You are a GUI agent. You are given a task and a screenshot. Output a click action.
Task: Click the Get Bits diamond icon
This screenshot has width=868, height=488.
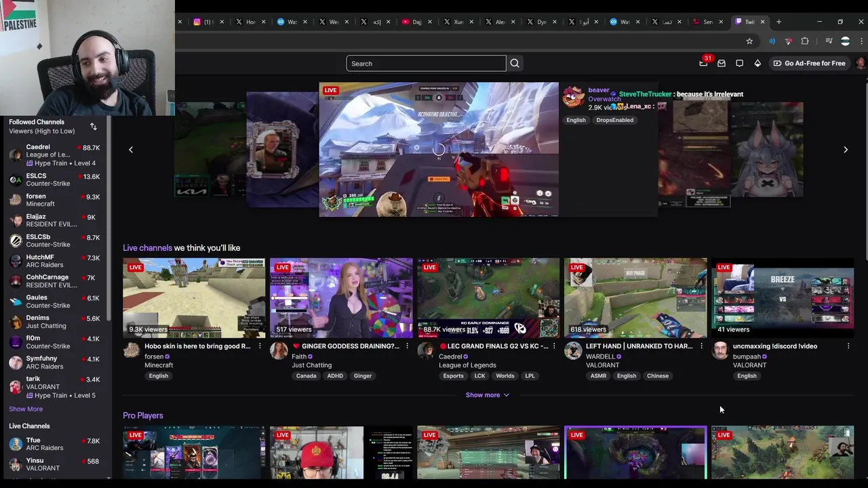(757, 63)
